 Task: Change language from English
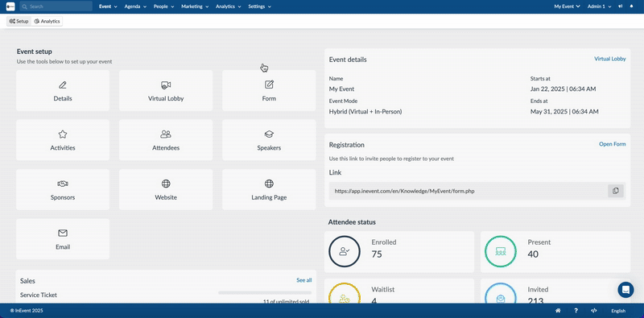(x=618, y=311)
